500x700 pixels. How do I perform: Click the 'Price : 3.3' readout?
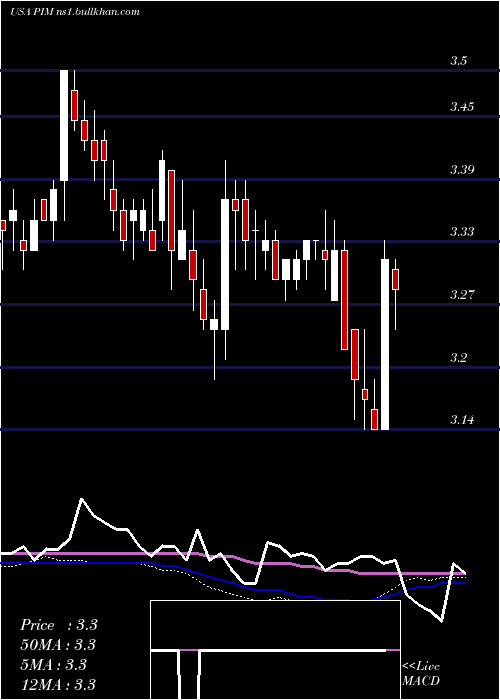click(58, 625)
